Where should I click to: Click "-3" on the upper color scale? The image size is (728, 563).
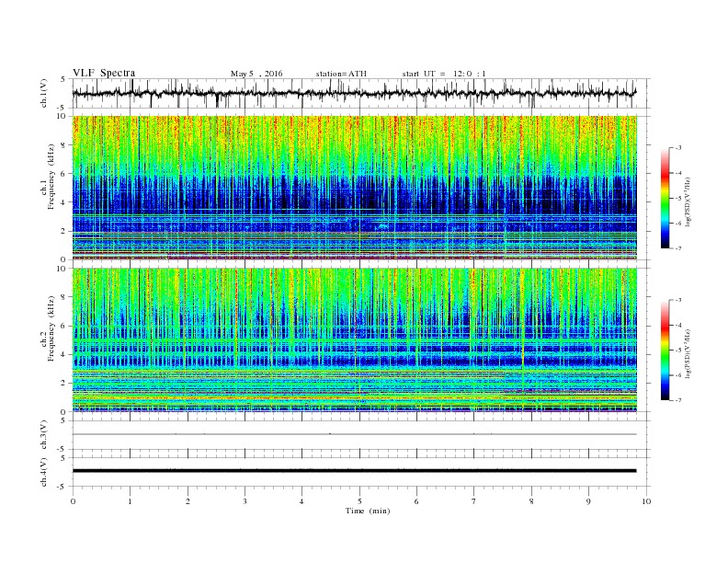click(x=678, y=148)
